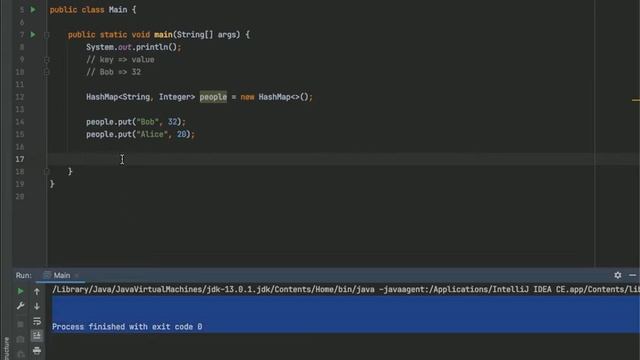Viewport: 640px width, 360px height.
Task: Click the dump threads camera icon
Action: (x=20, y=340)
